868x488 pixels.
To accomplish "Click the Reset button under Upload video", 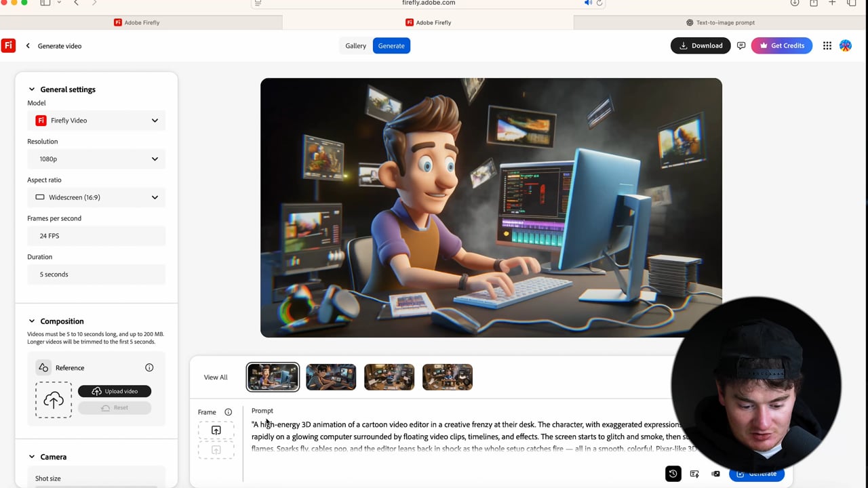I will click(x=115, y=407).
